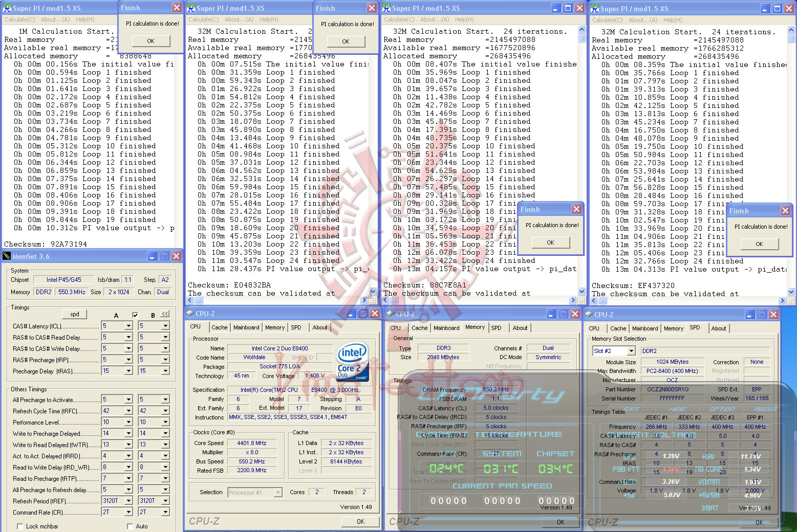Open RAS# to CAS# Read Delay column B dropdown
Viewport: 797px width, 532px height.
point(165,337)
